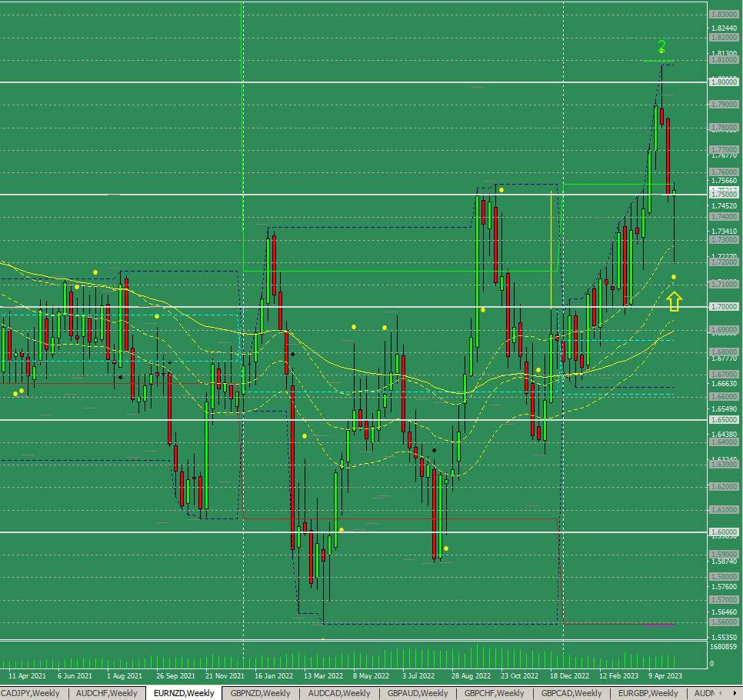This screenshot has width=743, height=700.
Task: Click the 1.79000 price level label
Action: (724, 105)
